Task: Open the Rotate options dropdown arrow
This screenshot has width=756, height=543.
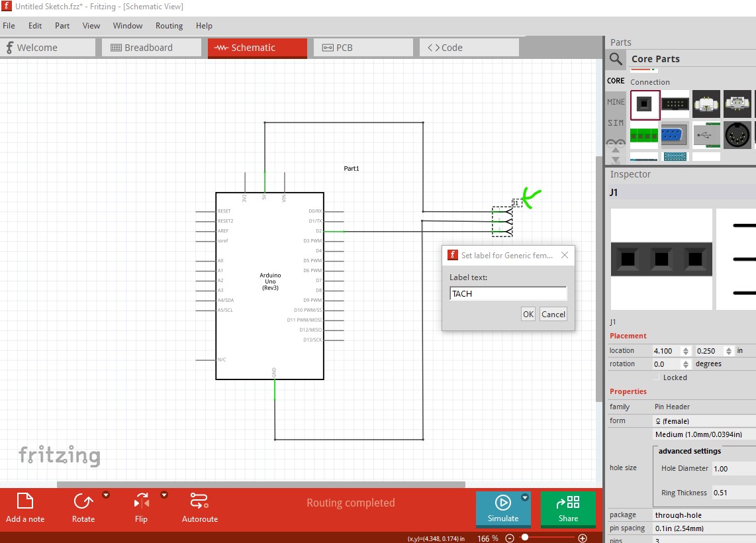Action: pos(106,495)
